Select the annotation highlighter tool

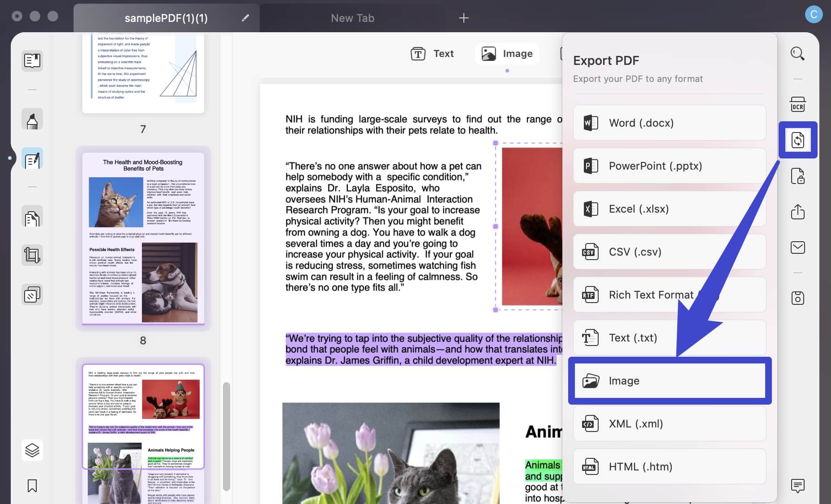[32, 119]
